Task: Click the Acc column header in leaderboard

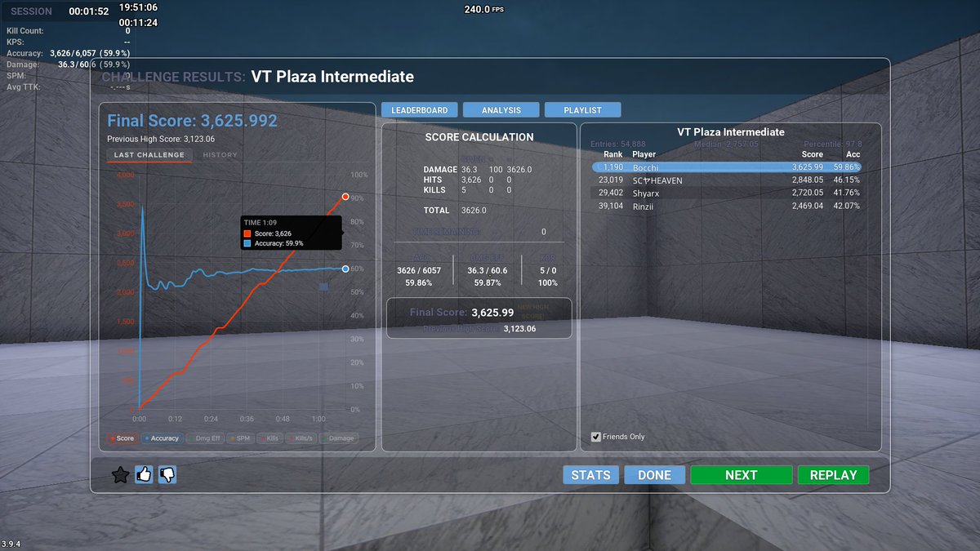Action: coord(853,154)
